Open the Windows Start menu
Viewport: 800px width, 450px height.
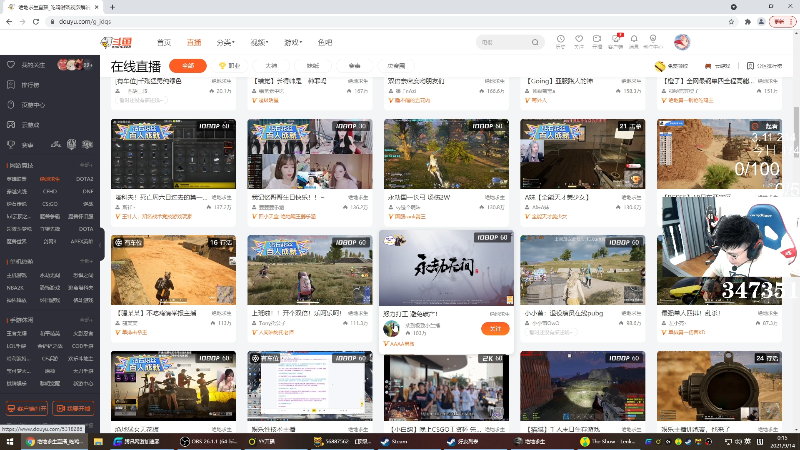[x=9, y=441]
